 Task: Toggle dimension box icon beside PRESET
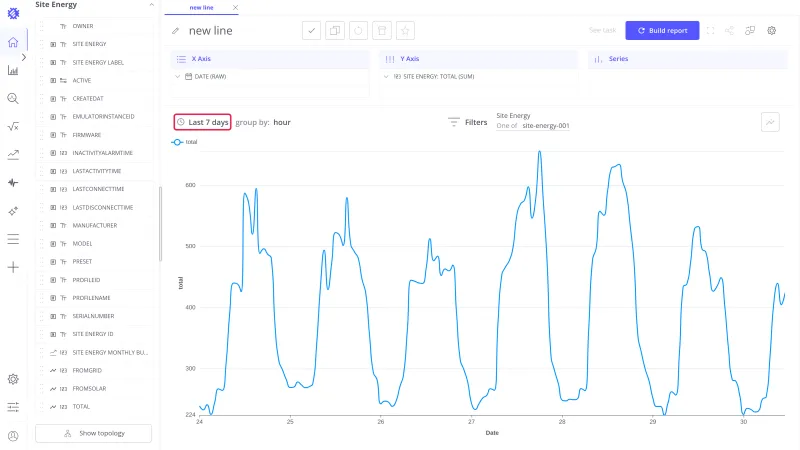(x=53, y=262)
